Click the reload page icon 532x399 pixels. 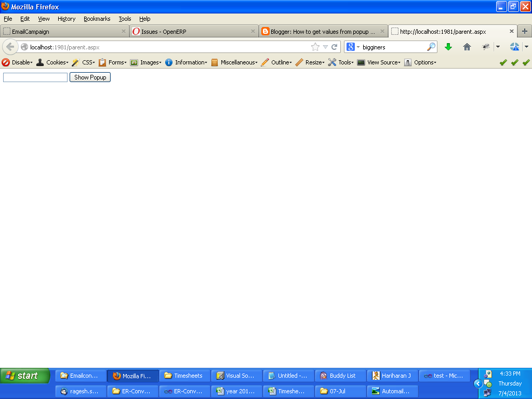coord(334,46)
